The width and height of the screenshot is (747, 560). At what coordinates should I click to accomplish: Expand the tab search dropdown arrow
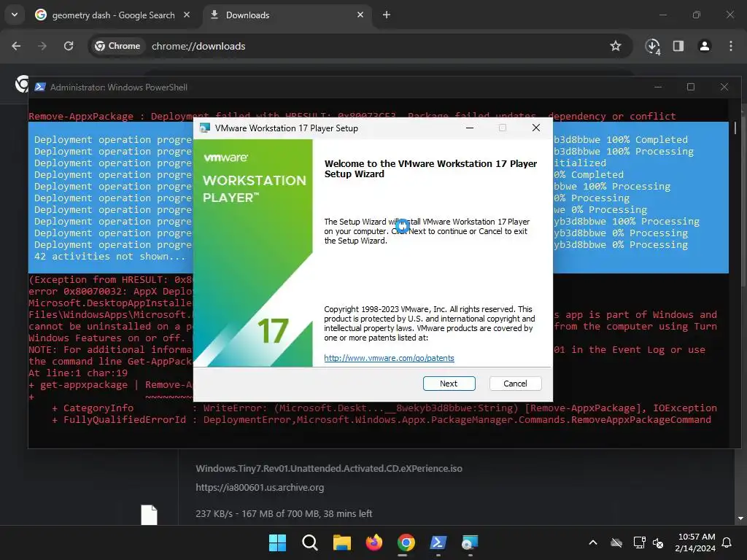[x=15, y=15]
